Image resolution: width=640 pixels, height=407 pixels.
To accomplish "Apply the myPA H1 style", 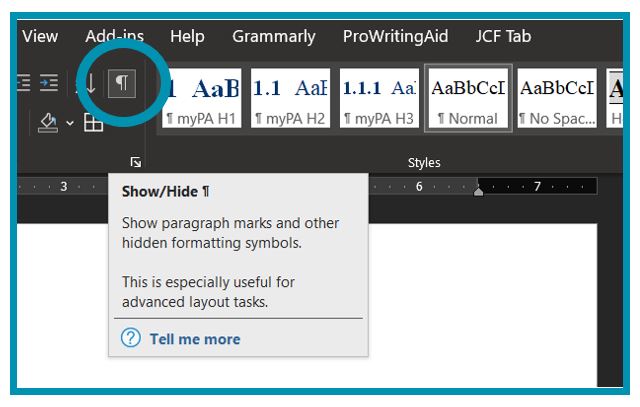I will pyautogui.click(x=201, y=99).
